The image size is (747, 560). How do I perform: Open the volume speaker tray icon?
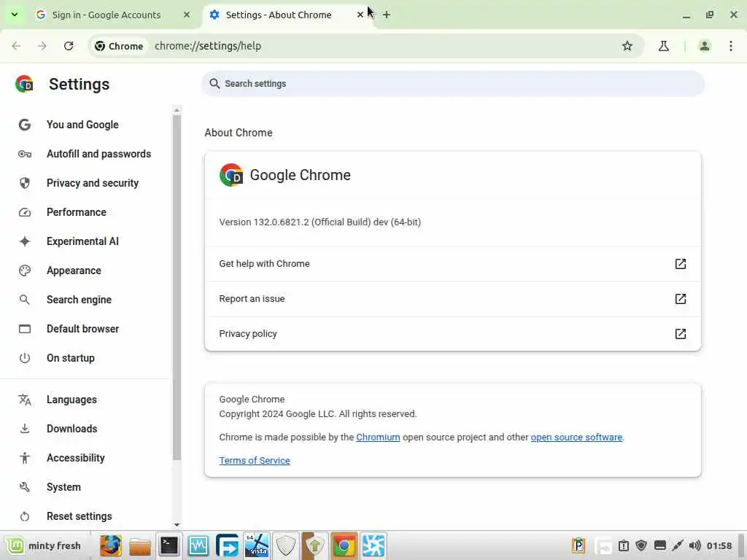click(695, 545)
